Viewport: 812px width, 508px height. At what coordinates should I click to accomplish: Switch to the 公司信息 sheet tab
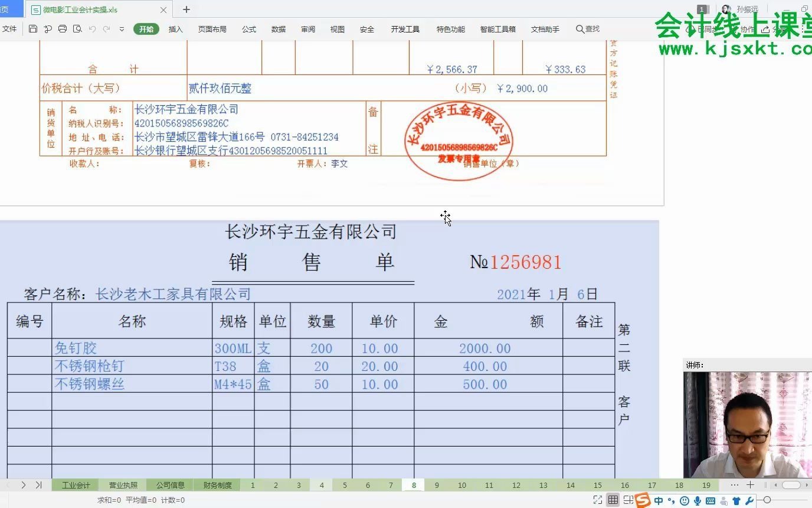click(170, 485)
